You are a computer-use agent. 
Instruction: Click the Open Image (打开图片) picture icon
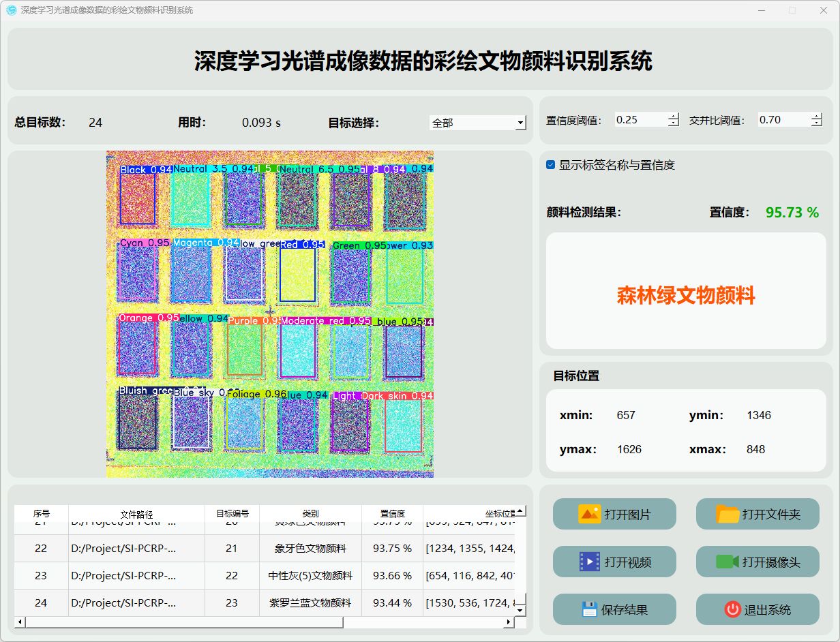pyautogui.click(x=589, y=514)
